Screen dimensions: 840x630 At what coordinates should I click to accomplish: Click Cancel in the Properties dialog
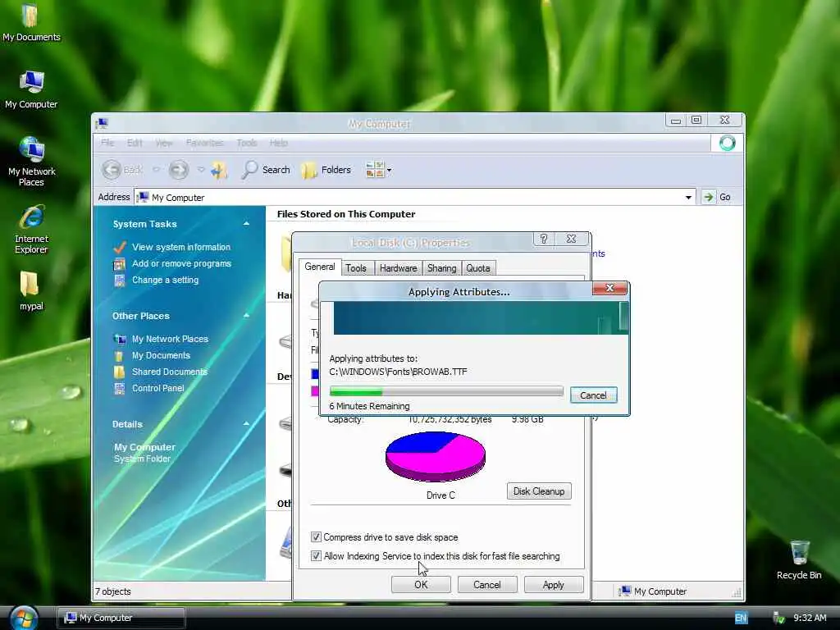pyautogui.click(x=487, y=584)
